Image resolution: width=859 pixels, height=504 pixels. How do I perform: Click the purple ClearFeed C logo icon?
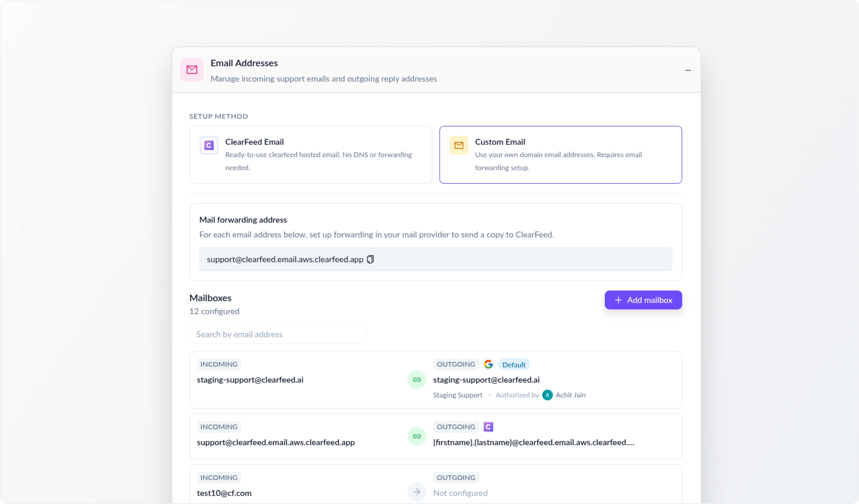pyautogui.click(x=209, y=145)
